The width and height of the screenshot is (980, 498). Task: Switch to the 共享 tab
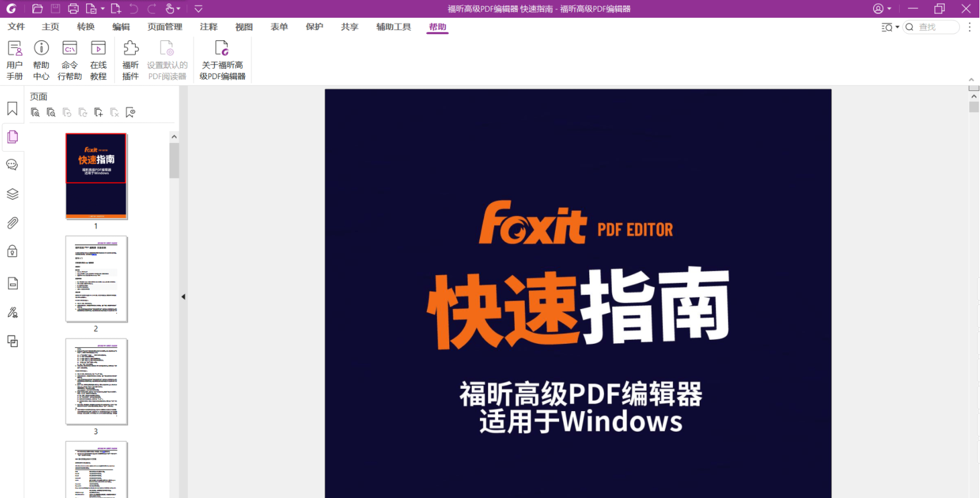tap(349, 27)
